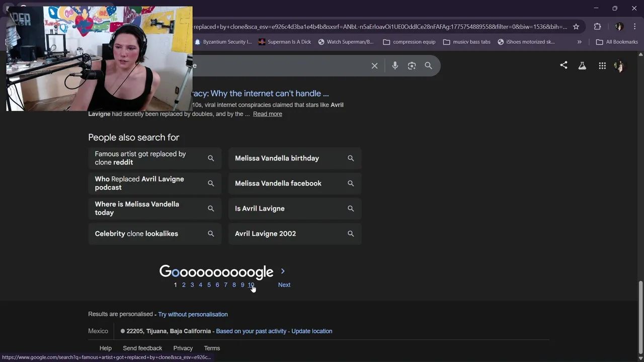Open 'Watch Superman/B...' bookmark
The width and height of the screenshot is (644, 362).
click(x=346, y=42)
